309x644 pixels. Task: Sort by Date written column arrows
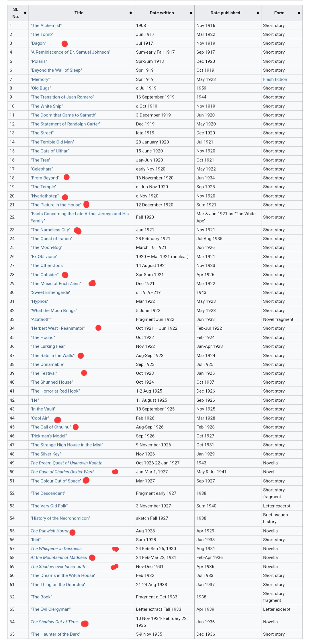[x=191, y=13]
